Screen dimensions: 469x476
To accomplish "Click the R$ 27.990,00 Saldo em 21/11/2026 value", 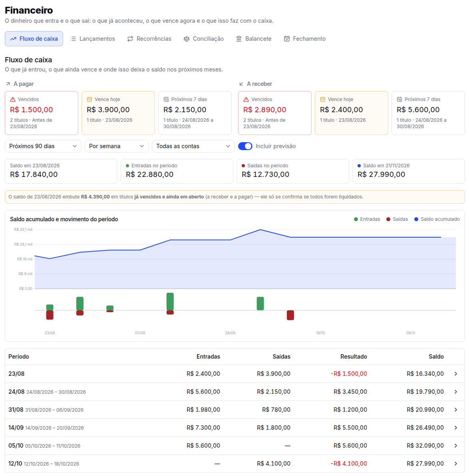I will [x=381, y=175].
